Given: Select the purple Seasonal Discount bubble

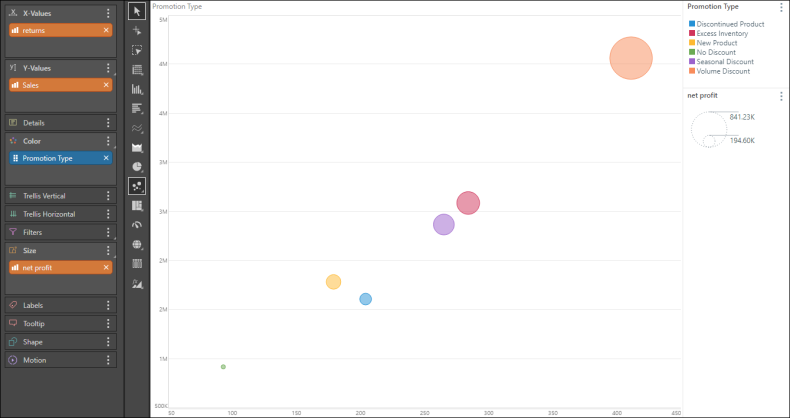Looking at the screenshot, I should point(444,225).
